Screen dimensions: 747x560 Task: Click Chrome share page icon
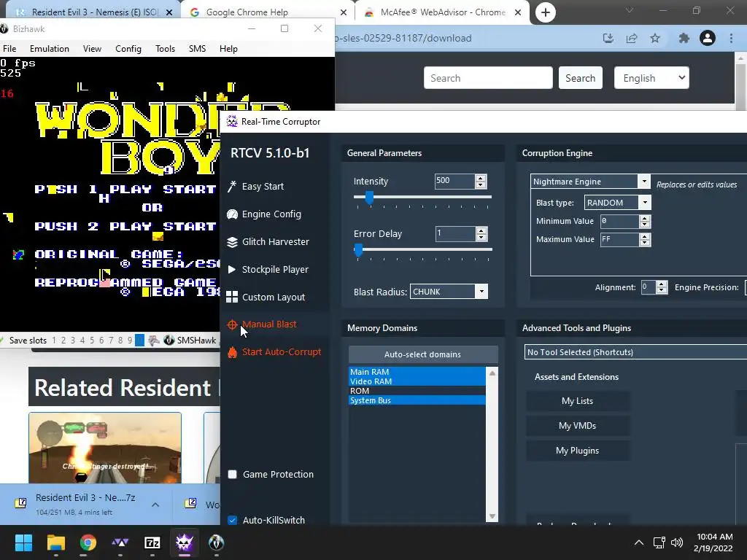pyautogui.click(x=632, y=38)
